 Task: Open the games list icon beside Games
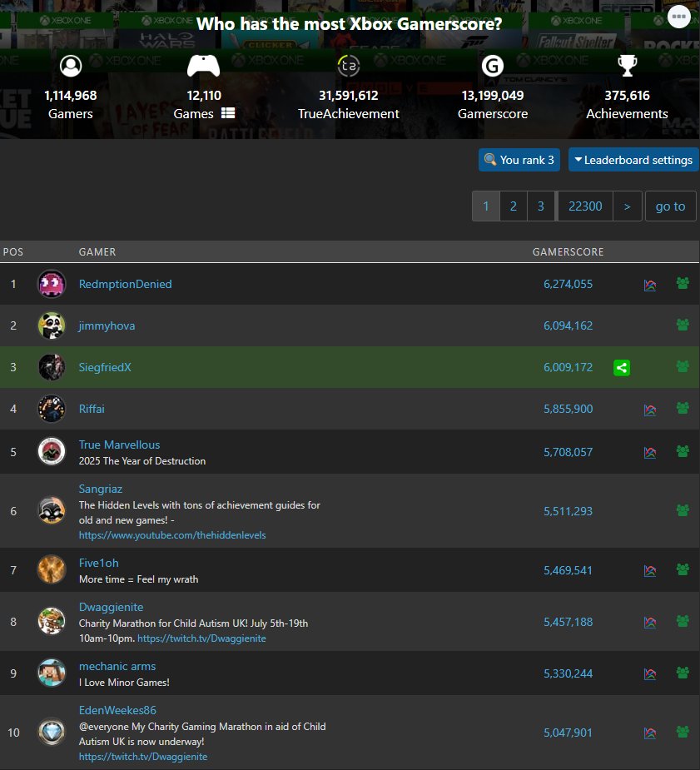(x=228, y=113)
